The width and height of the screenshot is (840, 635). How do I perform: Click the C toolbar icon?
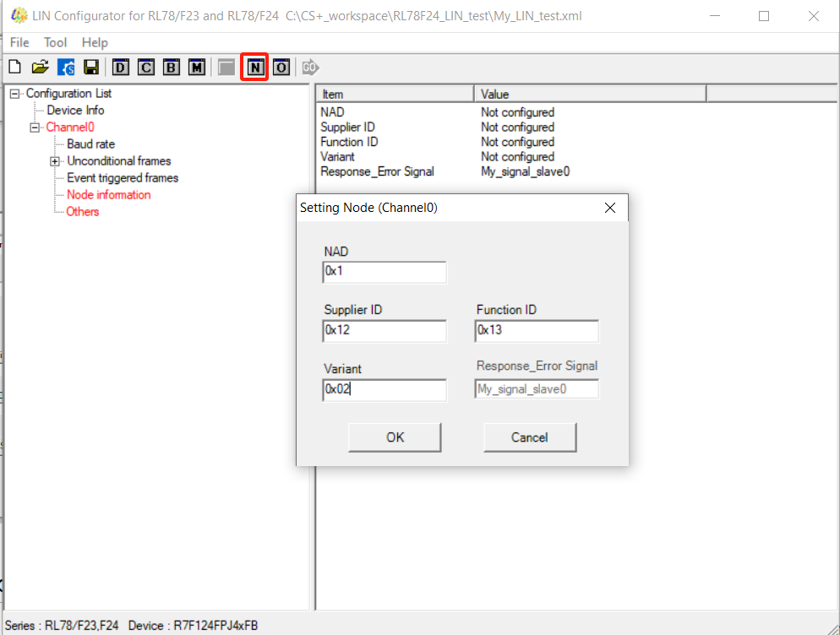pyautogui.click(x=145, y=68)
